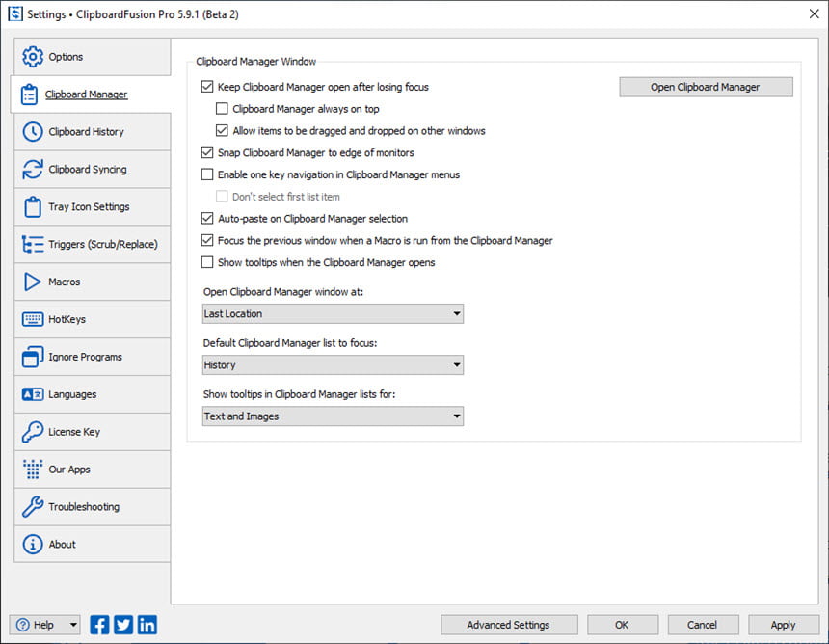Click the Clipboard Syncing arrows icon
The width and height of the screenshot is (829, 644).
point(32,170)
